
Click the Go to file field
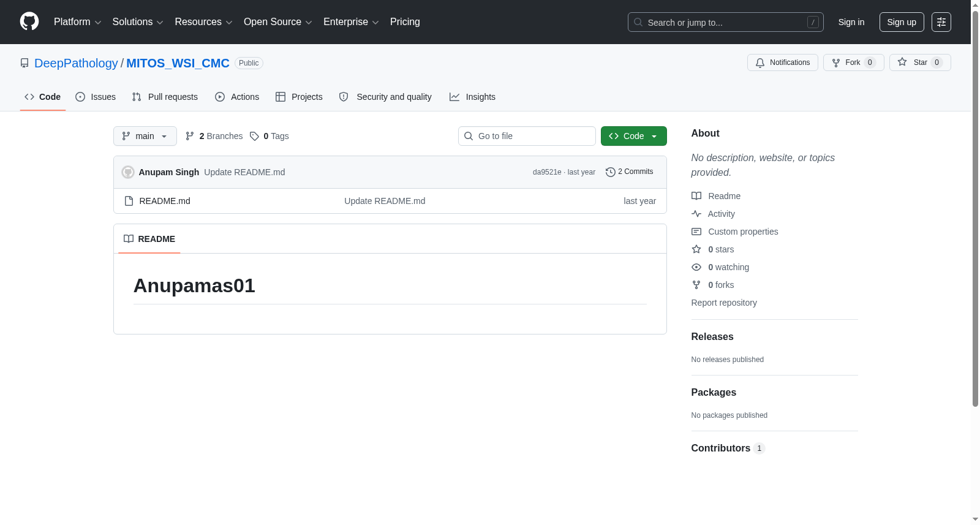[527, 136]
